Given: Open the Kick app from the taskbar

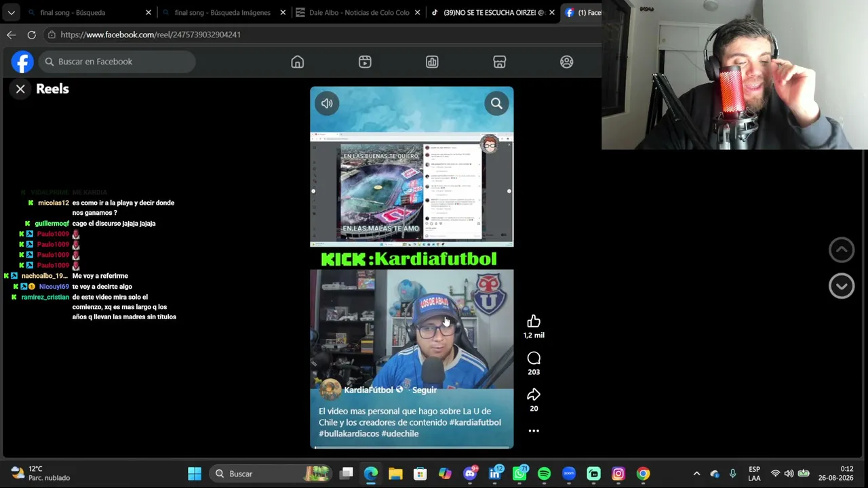Looking at the screenshot, I should click(593, 474).
